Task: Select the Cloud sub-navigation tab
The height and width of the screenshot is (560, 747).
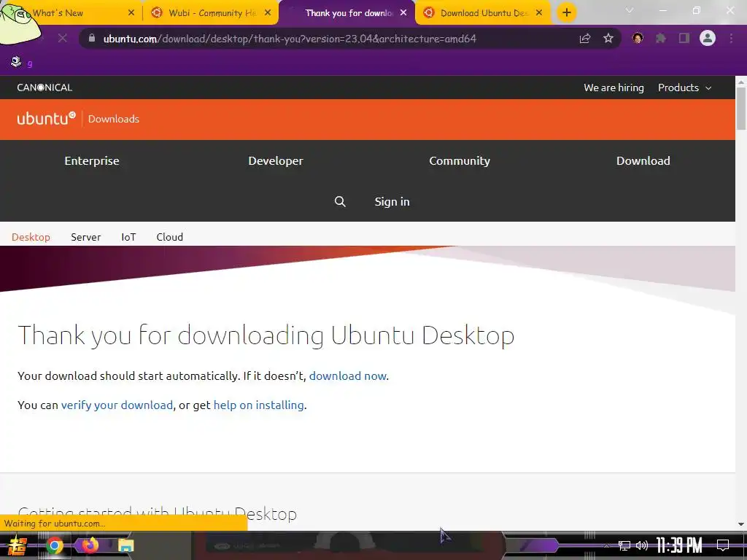Action: pos(169,237)
